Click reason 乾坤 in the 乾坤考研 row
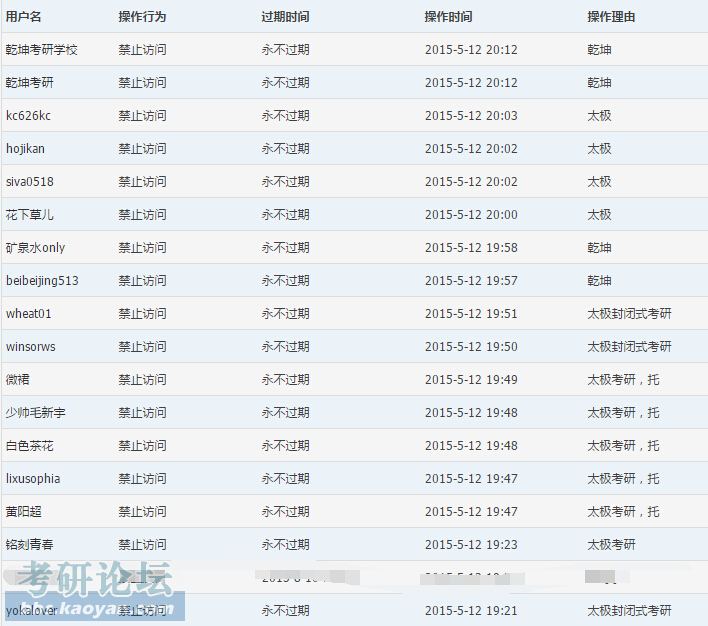The height and width of the screenshot is (626, 708). (x=599, y=83)
